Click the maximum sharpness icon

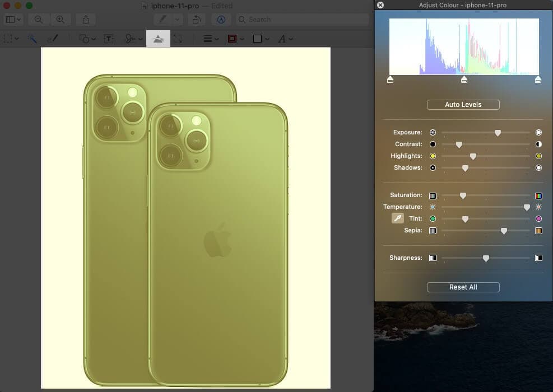(x=538, y=258)
